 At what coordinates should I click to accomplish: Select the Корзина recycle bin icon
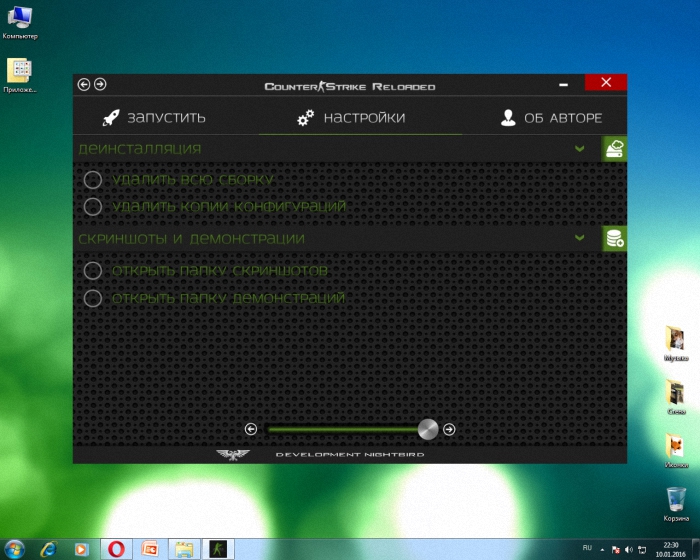point(676,505)
